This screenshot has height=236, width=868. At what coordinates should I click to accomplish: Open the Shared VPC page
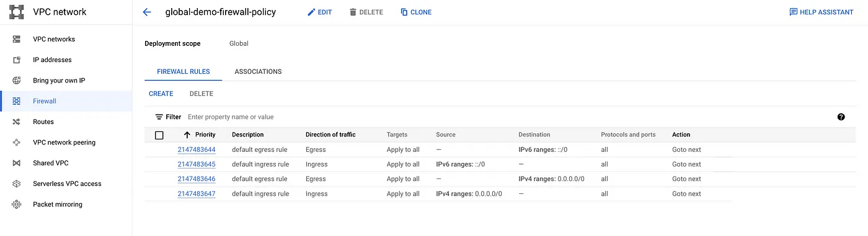click(51, 163)
